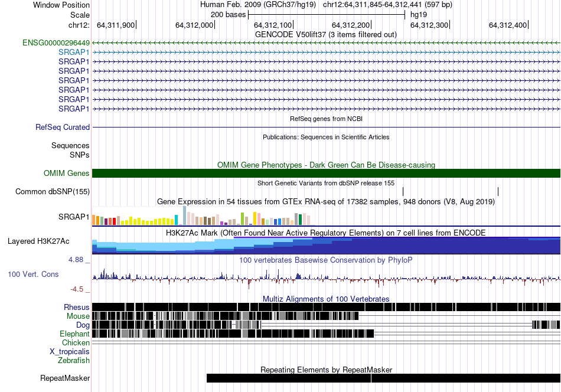Click the 64,312,200 position label

pos(351,25)
